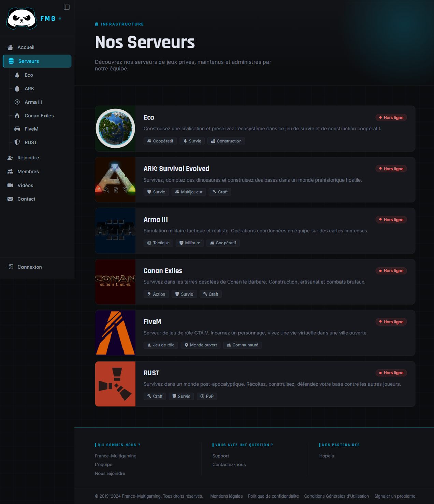Click the Connexion login link
The width and height of the screenshot is (434, 504).
pos(37,267)
